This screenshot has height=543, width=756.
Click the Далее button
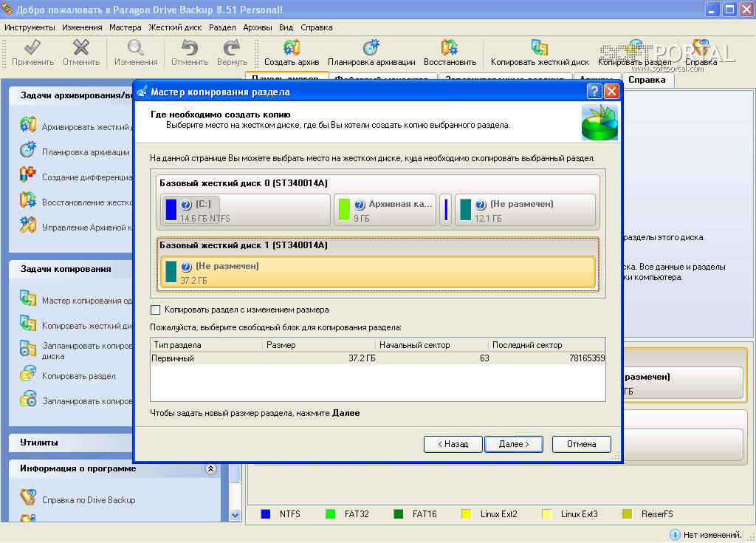(514, 444)
